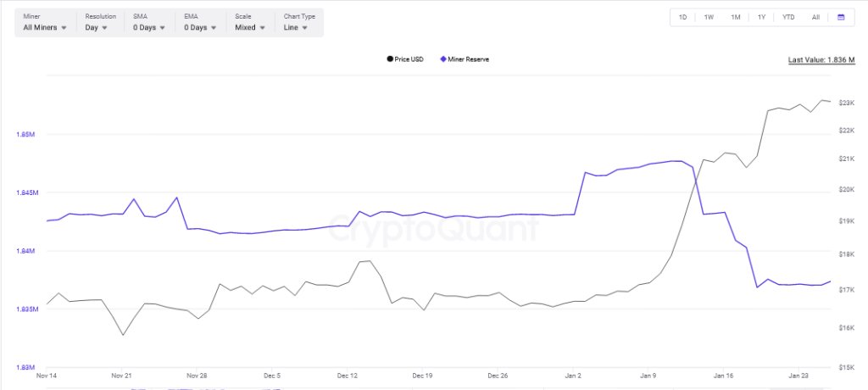Viewport: 868px width, 390px height.
Task: Click the black Price USD legend dot
Action: point(389,59)
